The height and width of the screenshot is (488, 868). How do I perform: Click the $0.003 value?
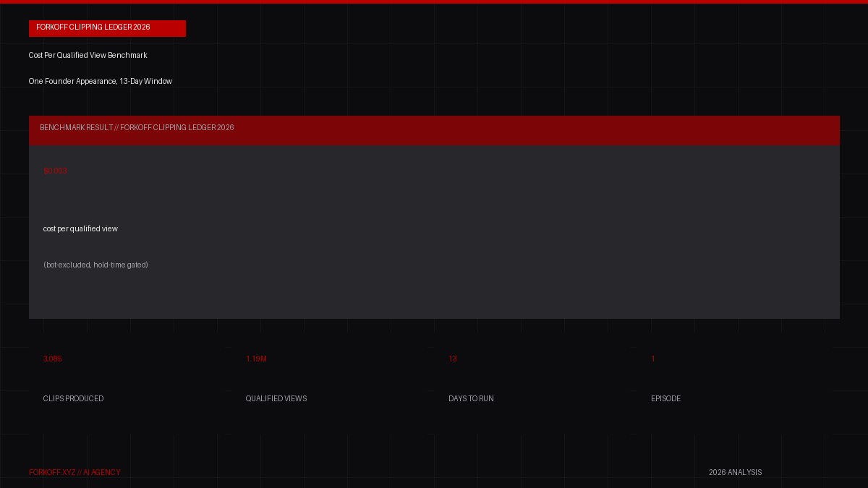(55, 171)
